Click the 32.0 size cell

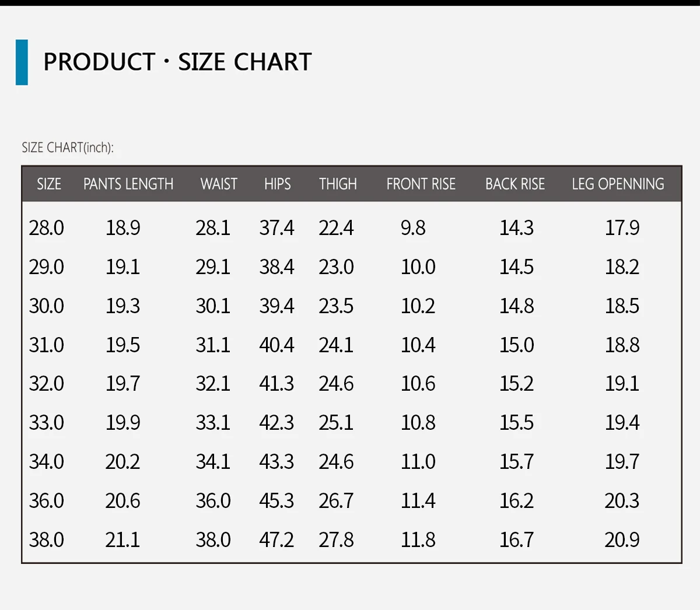click(47, 384)
